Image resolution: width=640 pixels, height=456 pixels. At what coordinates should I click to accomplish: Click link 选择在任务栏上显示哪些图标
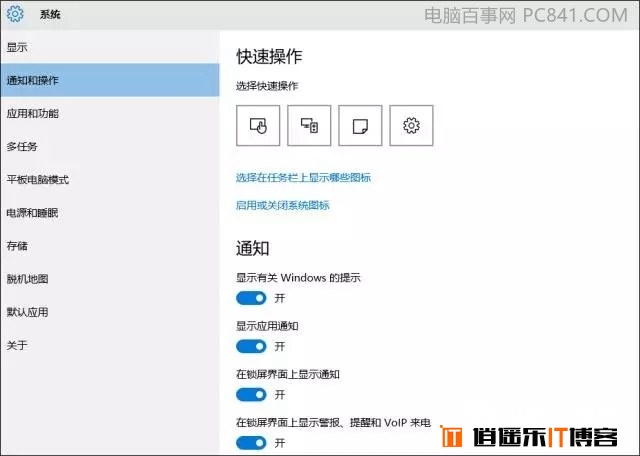click(303, 177)
